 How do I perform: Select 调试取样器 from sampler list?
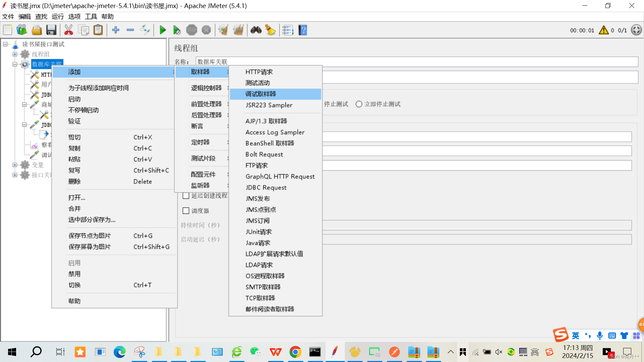pyautogui.click(x=275, y=94)
